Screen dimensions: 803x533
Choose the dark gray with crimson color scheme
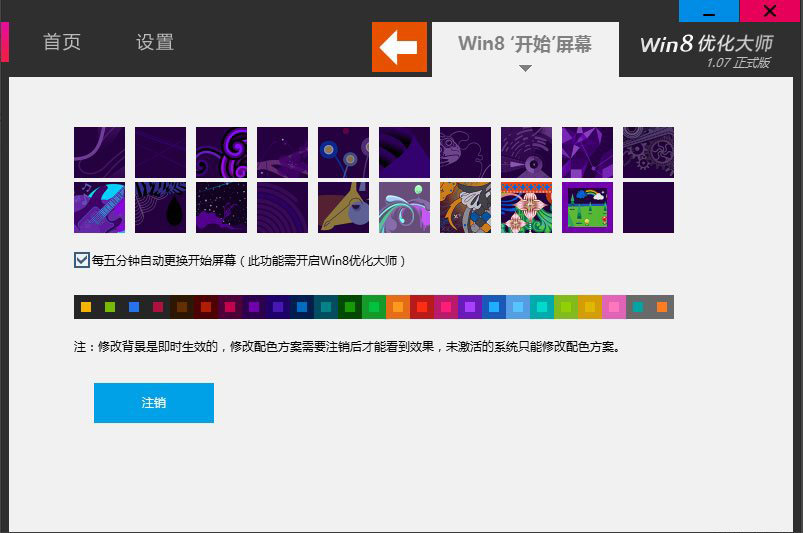(x=158, y=307)
